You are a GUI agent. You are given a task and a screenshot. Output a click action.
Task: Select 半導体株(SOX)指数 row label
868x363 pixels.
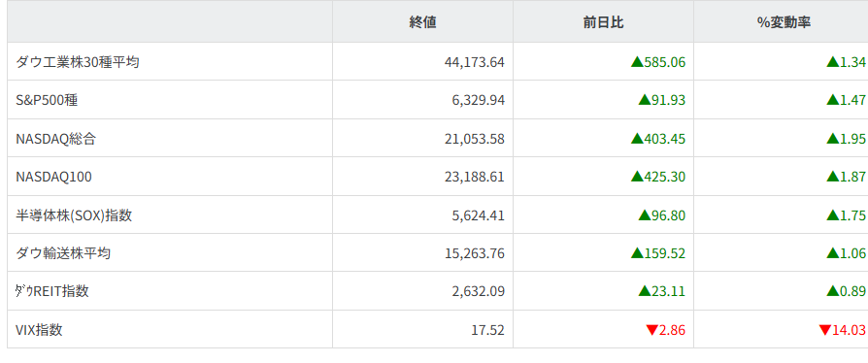(x=74, y=214)
